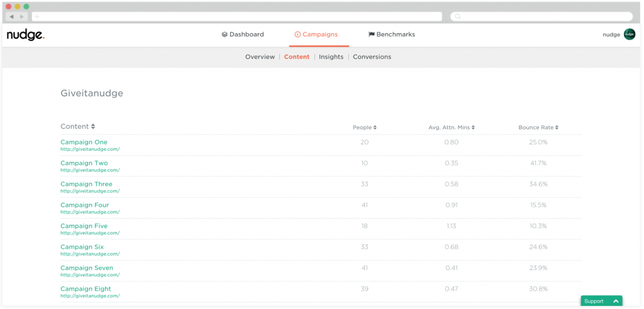
Task: Open Campaign Four link
Action: coord(85,205)
